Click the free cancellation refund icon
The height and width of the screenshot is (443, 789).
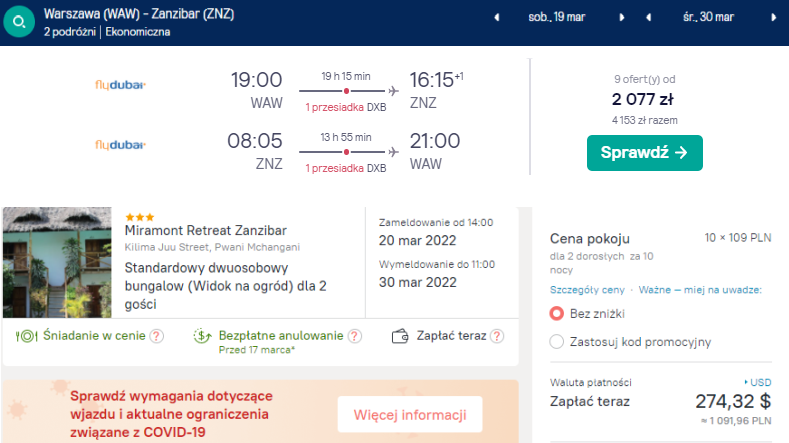[x=202, y=336]
